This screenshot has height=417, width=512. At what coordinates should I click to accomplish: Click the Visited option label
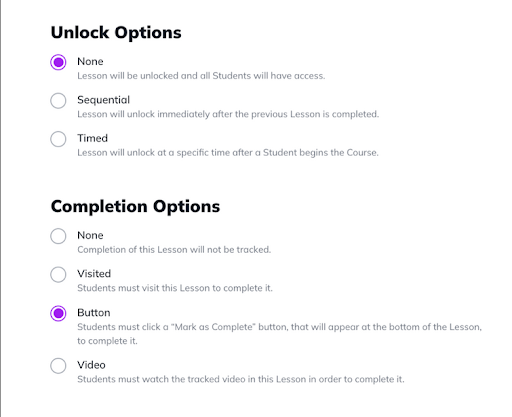click(94, 274)
